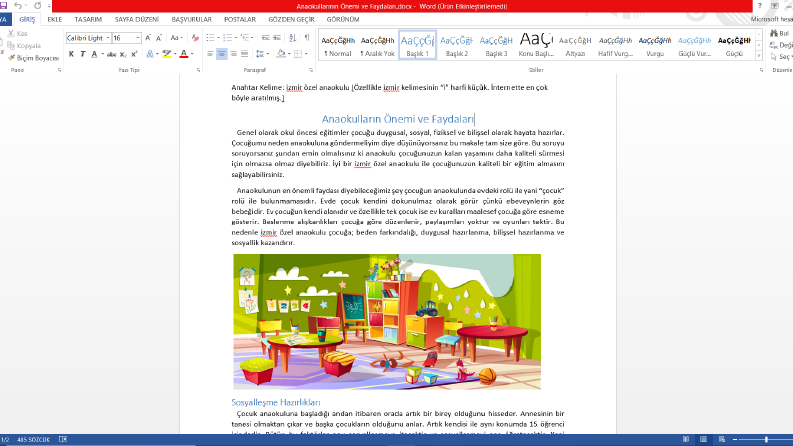Increase font size with grow icon
Image resolution: width=793 pixels, height=446 pixels.
point(148,38)
